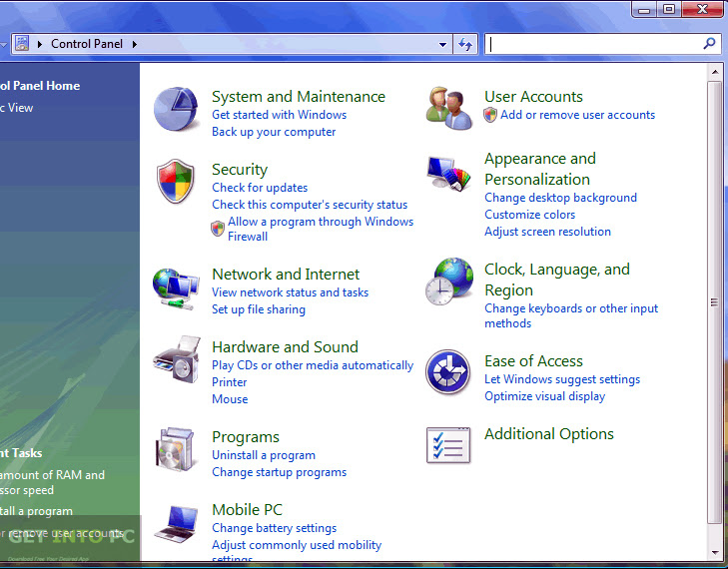
Task: View network status and tasks
Action: click(x=291, y=292)
